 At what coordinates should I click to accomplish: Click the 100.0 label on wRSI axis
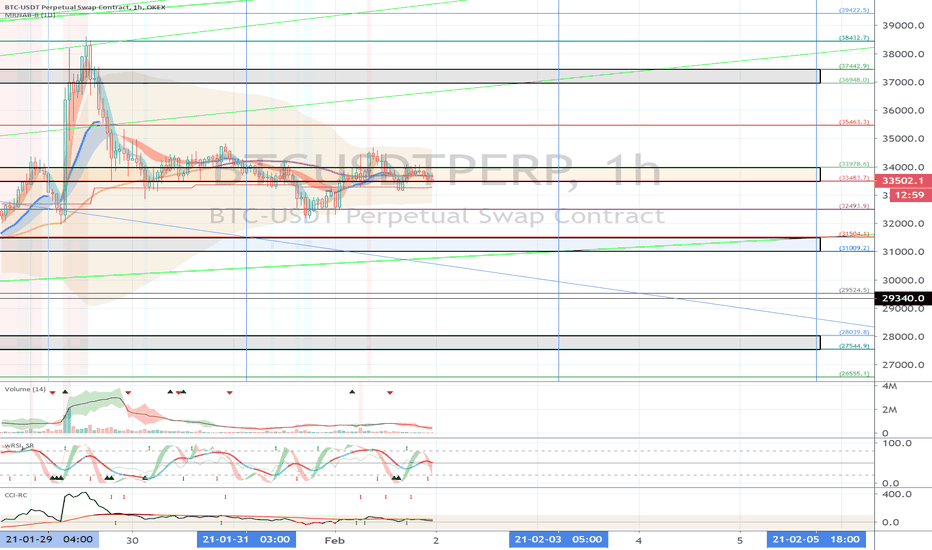click(897, 444)
